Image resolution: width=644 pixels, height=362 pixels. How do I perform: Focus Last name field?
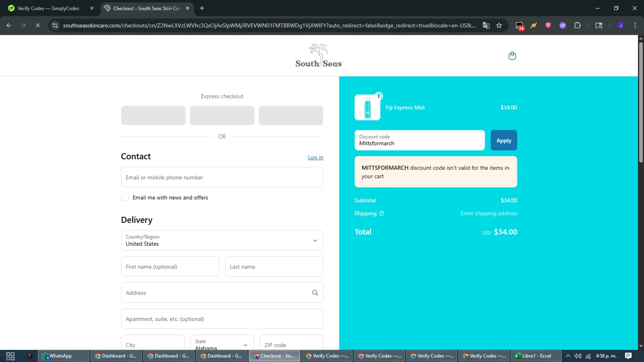274,267
